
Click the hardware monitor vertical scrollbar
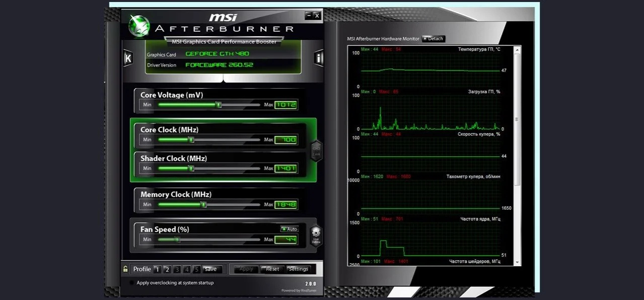point(516,155)
